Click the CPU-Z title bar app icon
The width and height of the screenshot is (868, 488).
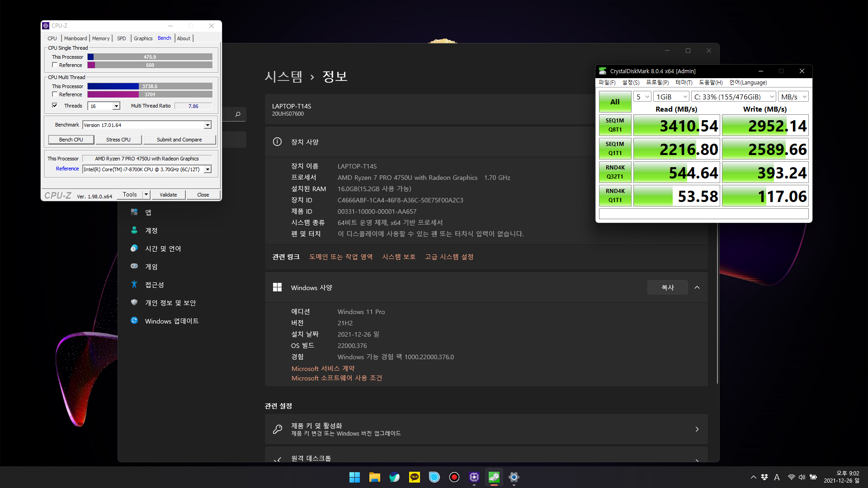46,26
